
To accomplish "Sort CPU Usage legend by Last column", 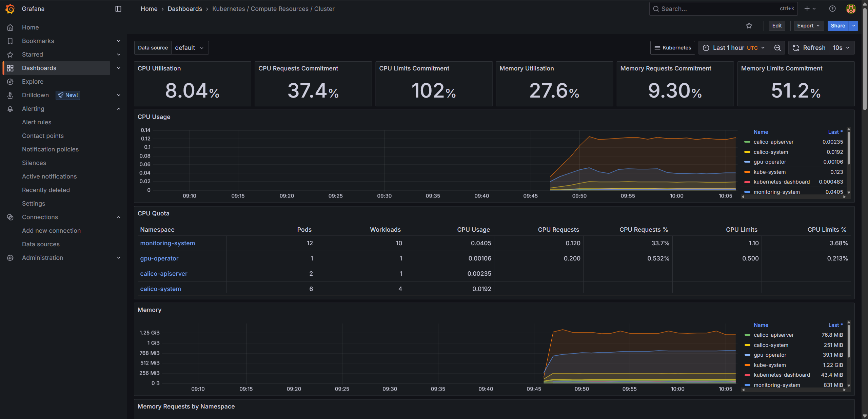I will tap(835, 132).
